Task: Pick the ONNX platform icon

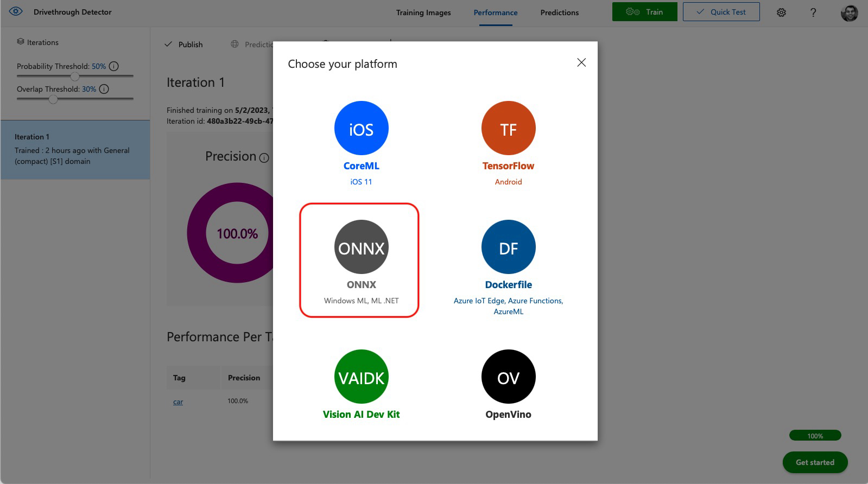Action: tap(361, 247)
